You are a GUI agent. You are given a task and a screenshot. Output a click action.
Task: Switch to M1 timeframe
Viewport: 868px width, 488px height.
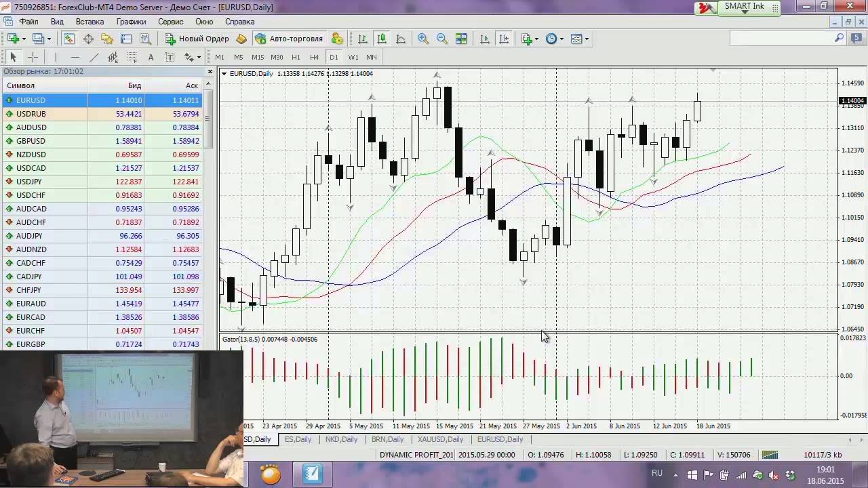click(220, 58)
